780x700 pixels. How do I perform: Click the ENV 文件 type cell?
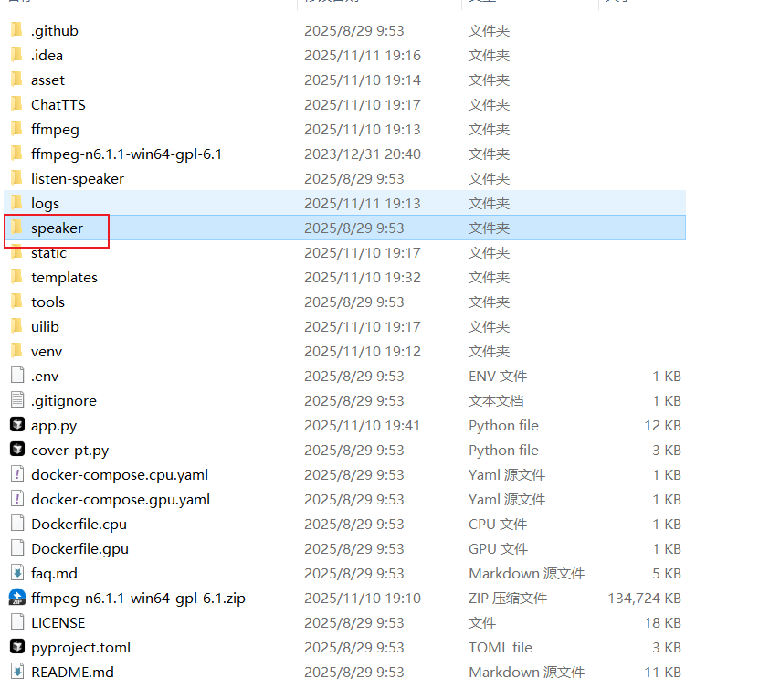tap(498, 376)
